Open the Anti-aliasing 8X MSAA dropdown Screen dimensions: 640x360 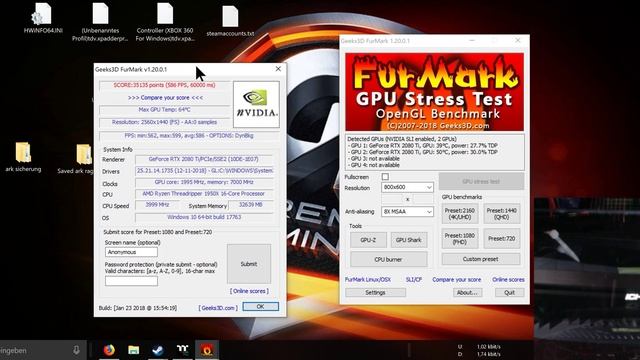click(407, 211)
